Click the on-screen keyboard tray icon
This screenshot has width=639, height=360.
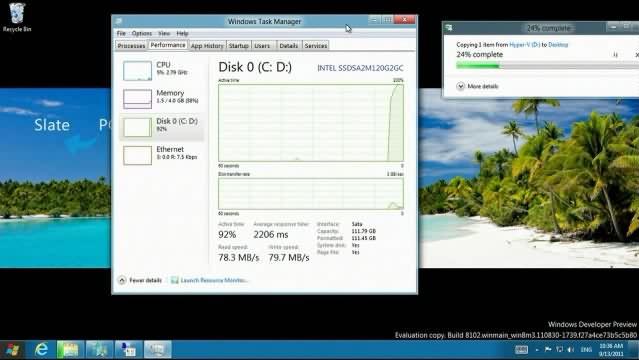coord(521,350)
